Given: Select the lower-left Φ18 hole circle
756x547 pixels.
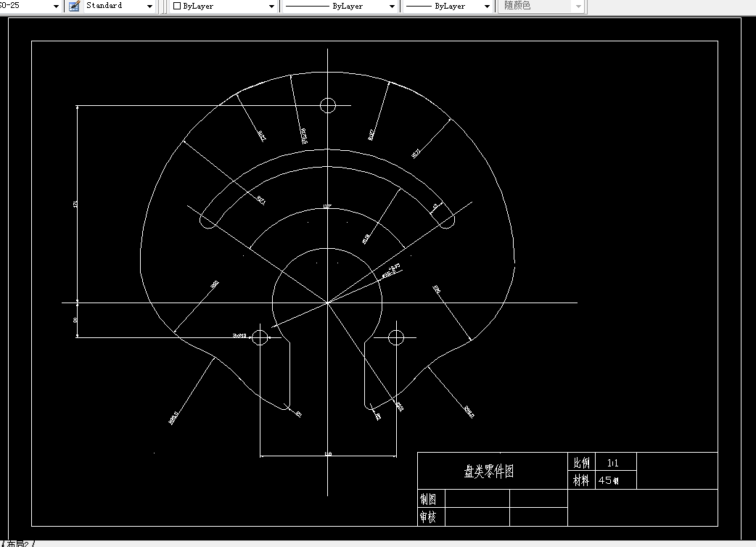Looking at the screenshot, I should (260, 337).
